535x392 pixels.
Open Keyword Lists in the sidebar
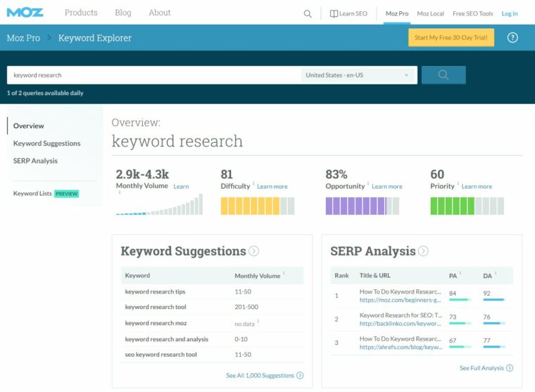[x=32, y=194]
